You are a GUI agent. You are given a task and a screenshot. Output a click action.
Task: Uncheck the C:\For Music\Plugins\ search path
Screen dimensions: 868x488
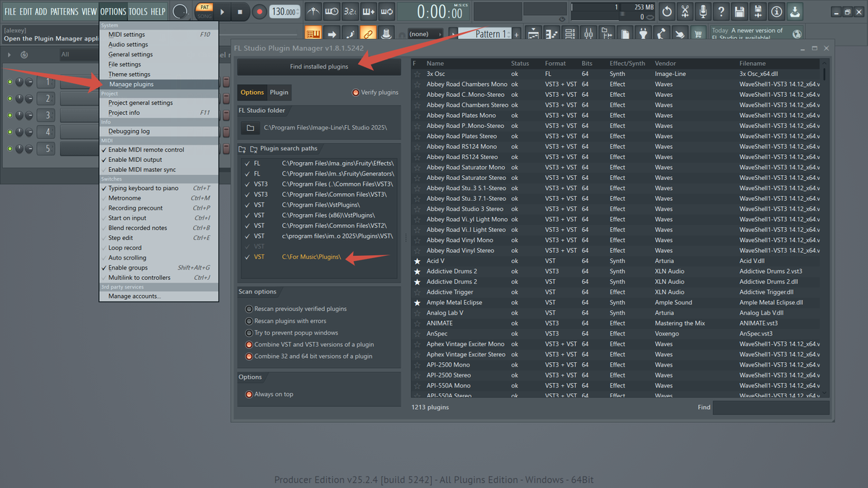pos(247,257)
